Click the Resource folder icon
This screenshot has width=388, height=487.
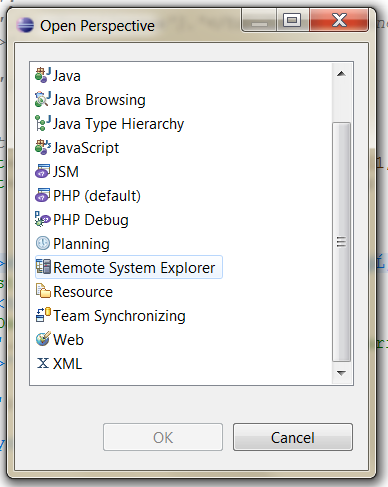[43, 291]
